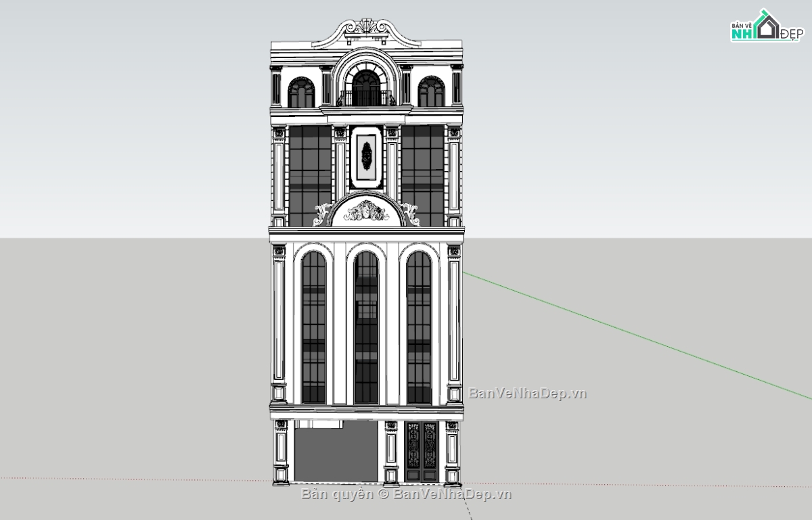Click the ground floor center column
The height and width of the screenshot is (520, 812).
tap(391, 452)
